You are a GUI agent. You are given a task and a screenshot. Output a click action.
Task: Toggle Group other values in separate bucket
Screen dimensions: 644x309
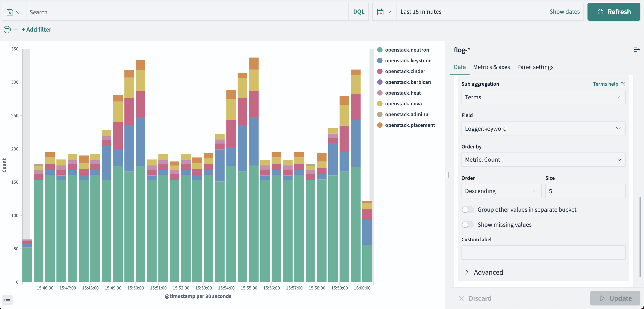point(468,209)
